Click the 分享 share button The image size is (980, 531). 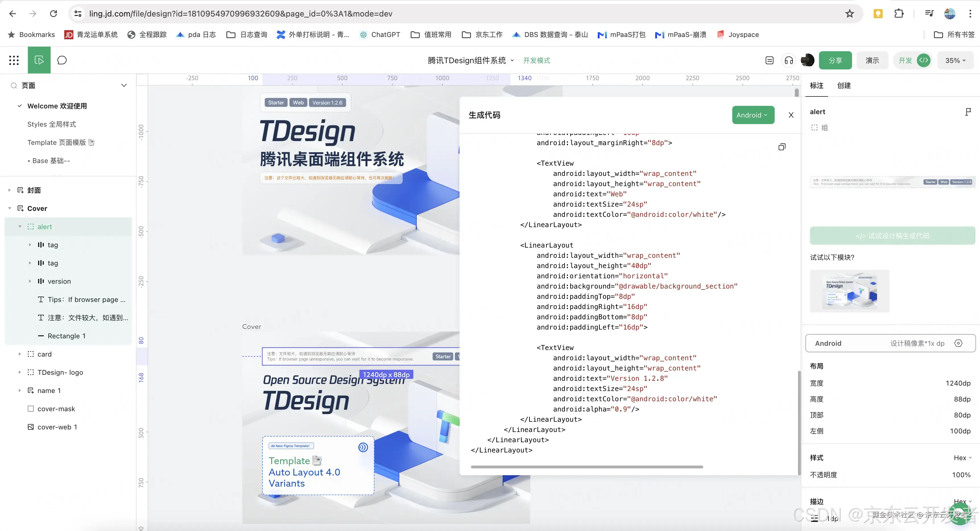coord(835,61)
